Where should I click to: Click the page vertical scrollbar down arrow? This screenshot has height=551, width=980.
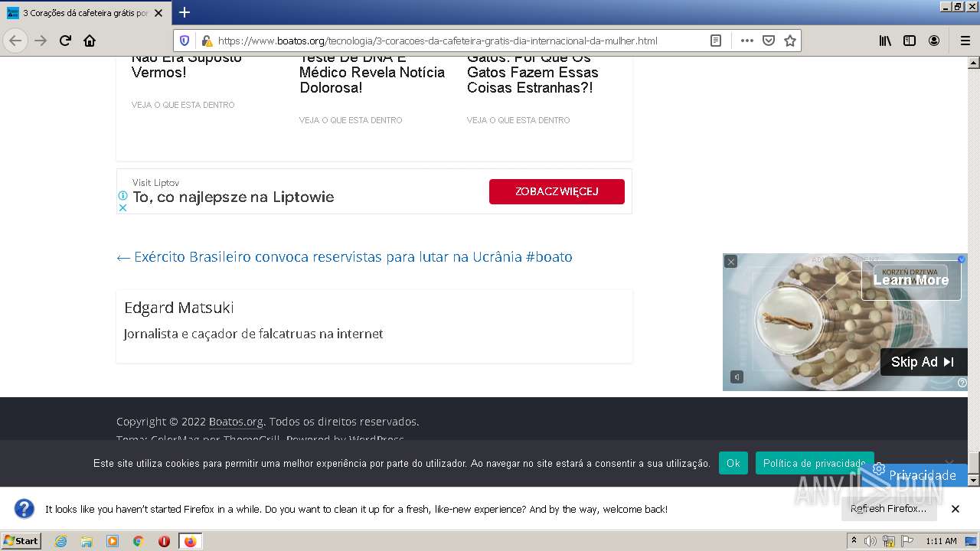(x=974, y=481)
